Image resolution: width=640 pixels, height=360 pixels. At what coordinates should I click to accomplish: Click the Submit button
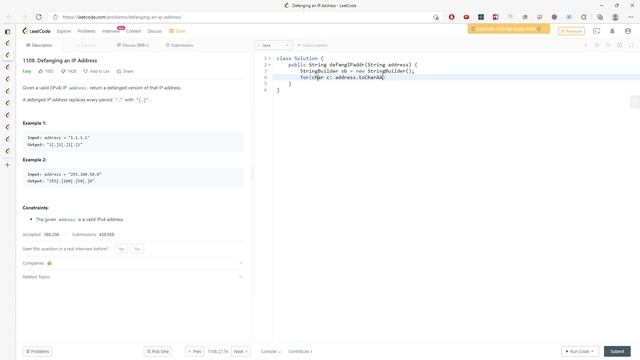pyautogui.click(x=617, y=351)
